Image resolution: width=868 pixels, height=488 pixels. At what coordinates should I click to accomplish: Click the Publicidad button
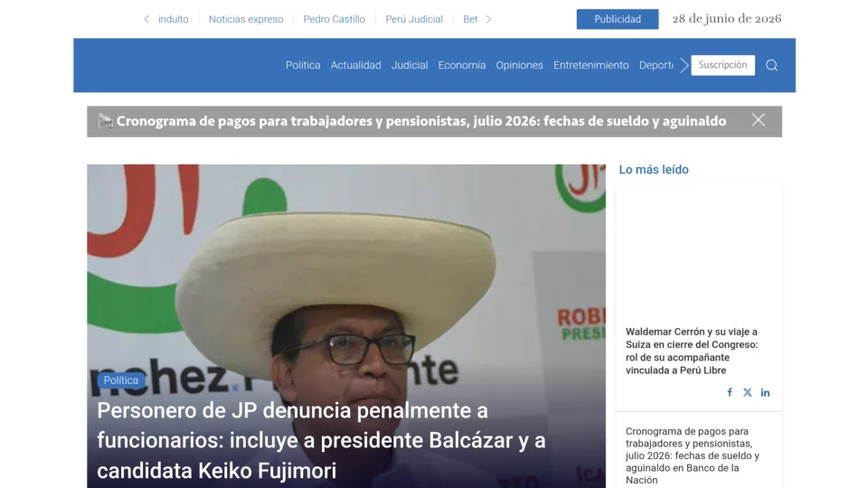(618, 19)
